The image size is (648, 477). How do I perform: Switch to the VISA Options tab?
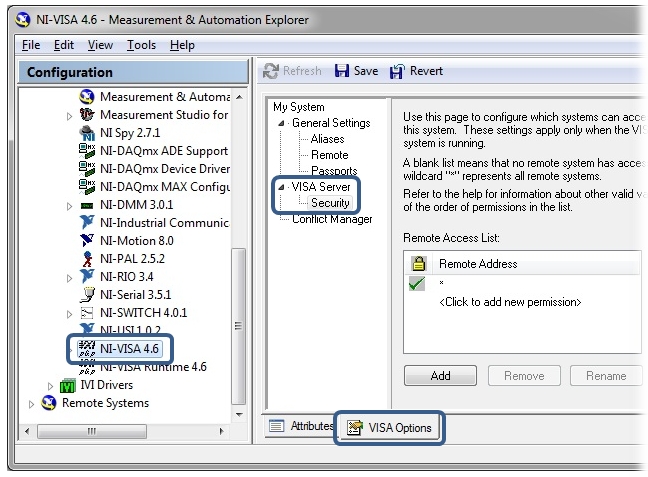tap(390, 428)
